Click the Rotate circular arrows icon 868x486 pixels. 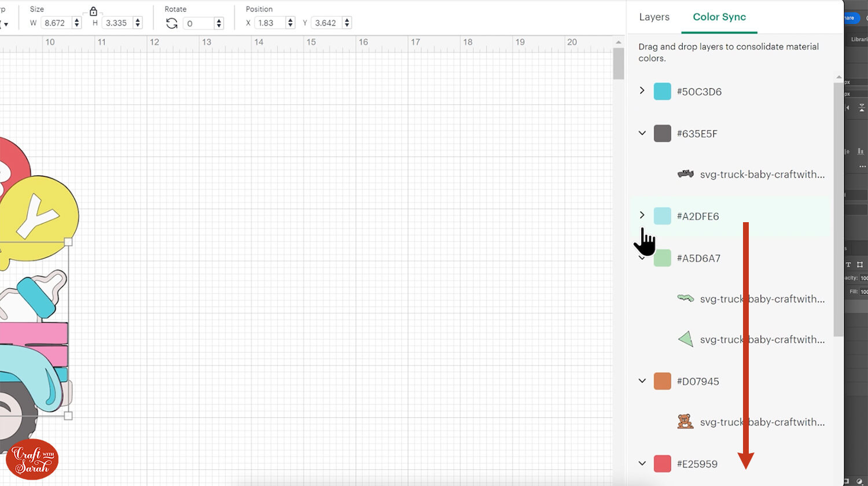[x=172, y=23]
